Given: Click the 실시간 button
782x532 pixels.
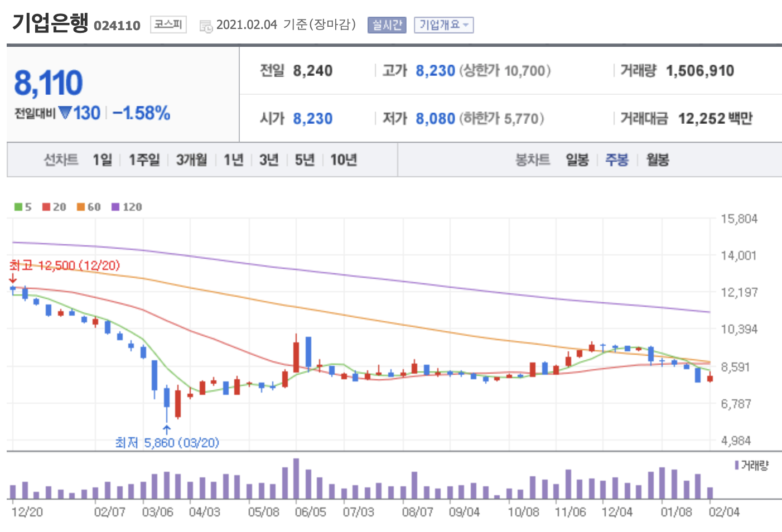Looking at the screenshot, I should click(x=387, y=25).
